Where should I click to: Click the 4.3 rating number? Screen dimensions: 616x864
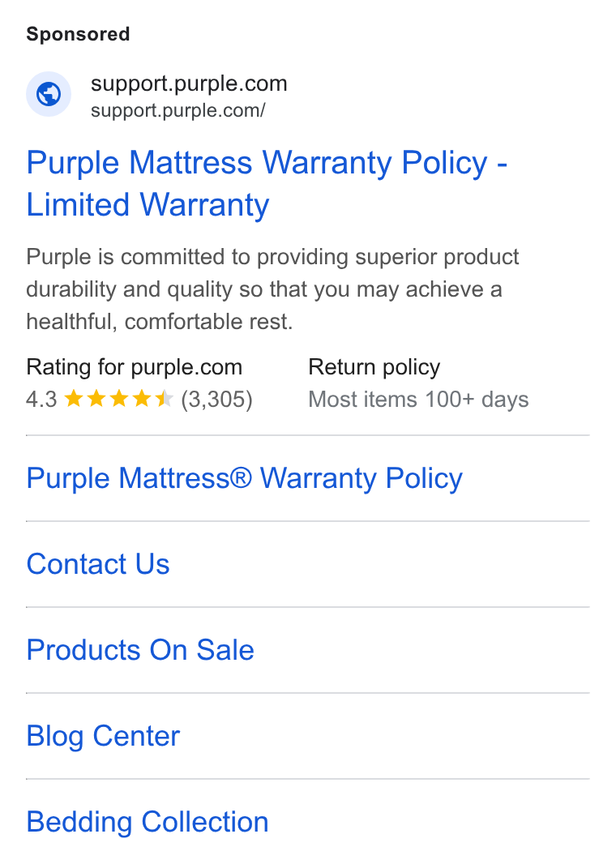41,400
